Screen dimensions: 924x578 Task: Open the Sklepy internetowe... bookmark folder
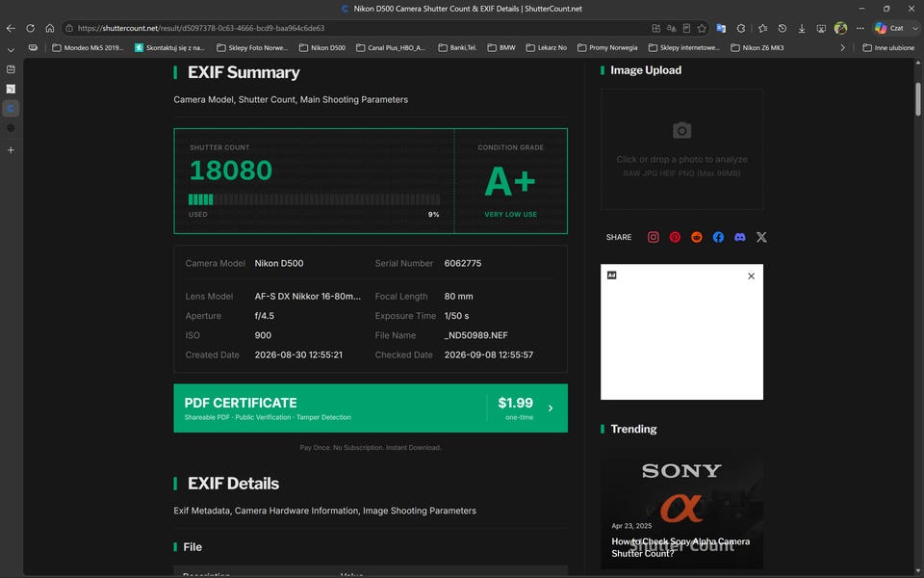tap(684, 48)
